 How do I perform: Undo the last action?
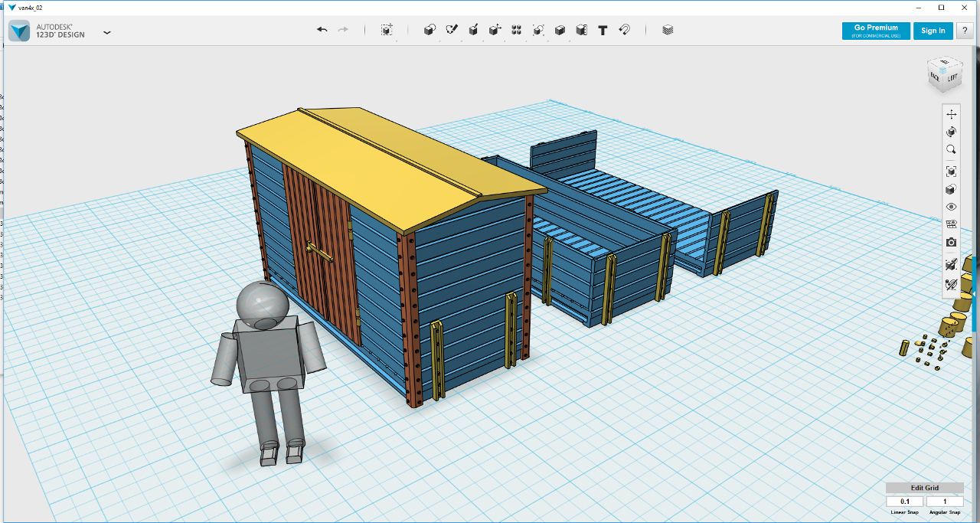click(322, 30)
